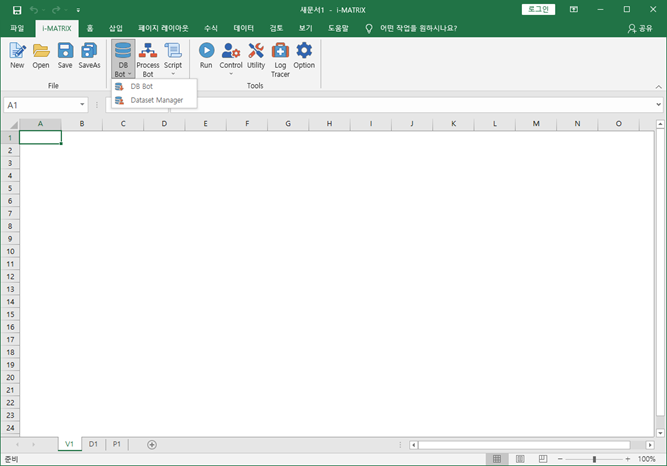Viewport: 667px width, 466px height.
Task: Open a file with the Open icon
Action: click(x=41, y=55)
